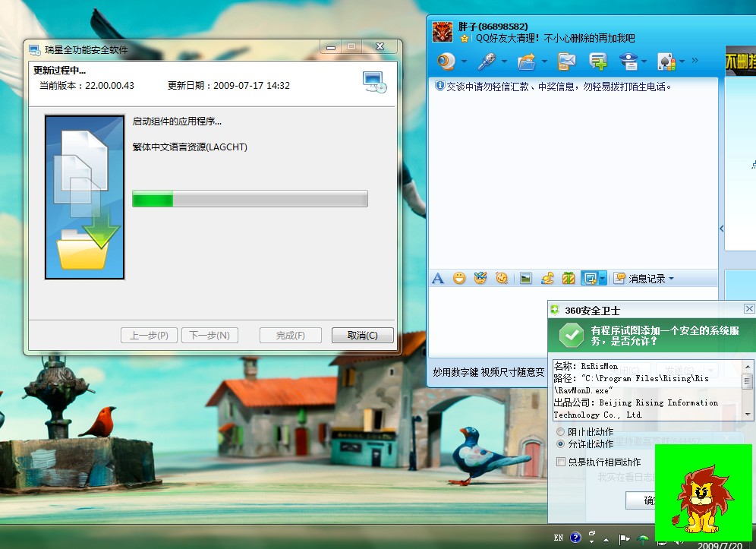
Task: Click the screen capture icon in QQ
Action: click(589, 279)
